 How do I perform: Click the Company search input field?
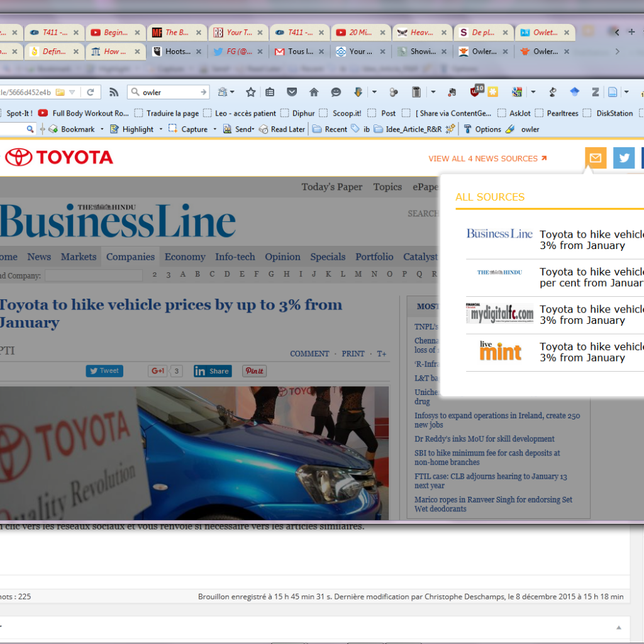[94, 275]
